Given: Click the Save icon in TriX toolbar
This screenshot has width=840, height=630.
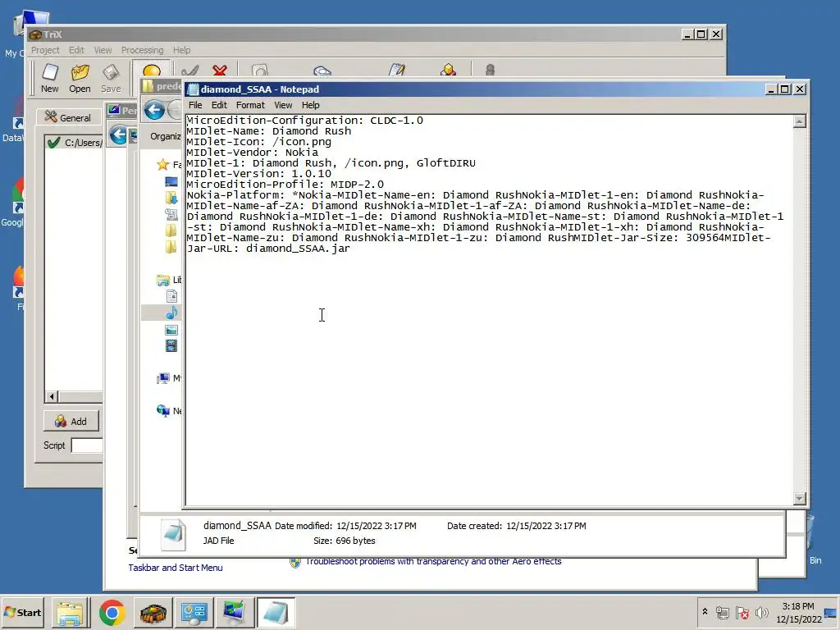Looking at the screenshot, I should (x=111, y=78).
